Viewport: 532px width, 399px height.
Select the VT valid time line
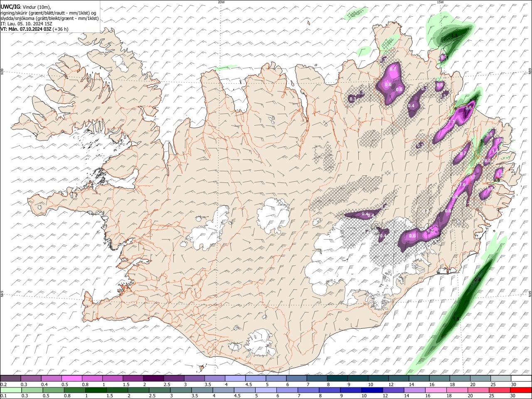(34, 29)
